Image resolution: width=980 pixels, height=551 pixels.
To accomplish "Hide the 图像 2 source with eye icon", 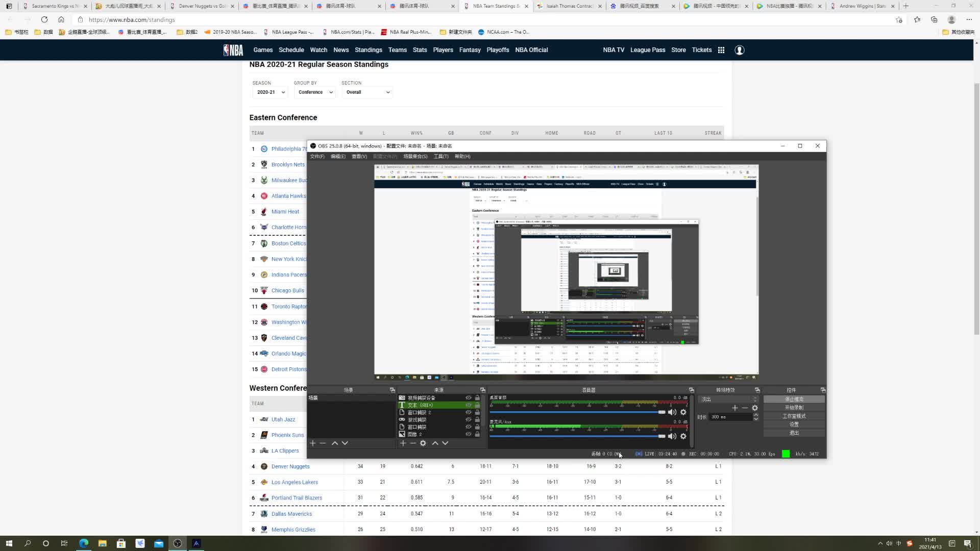I will [468, 434].
